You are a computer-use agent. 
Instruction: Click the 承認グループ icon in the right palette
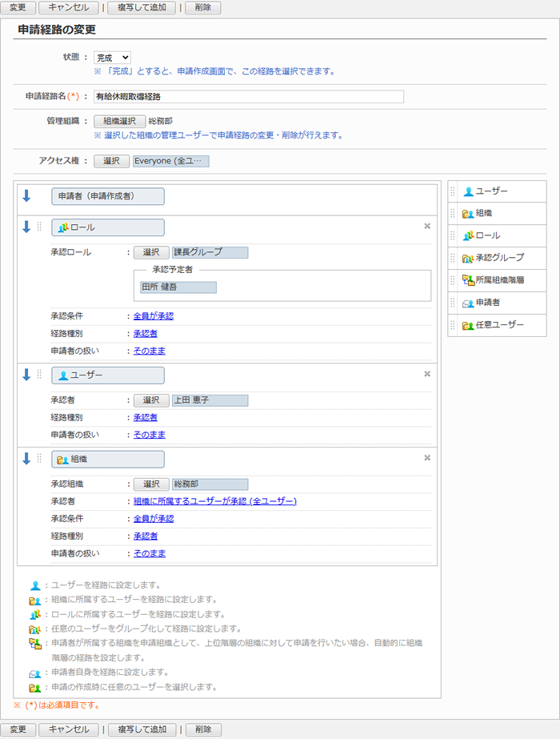tap(468, 259)
